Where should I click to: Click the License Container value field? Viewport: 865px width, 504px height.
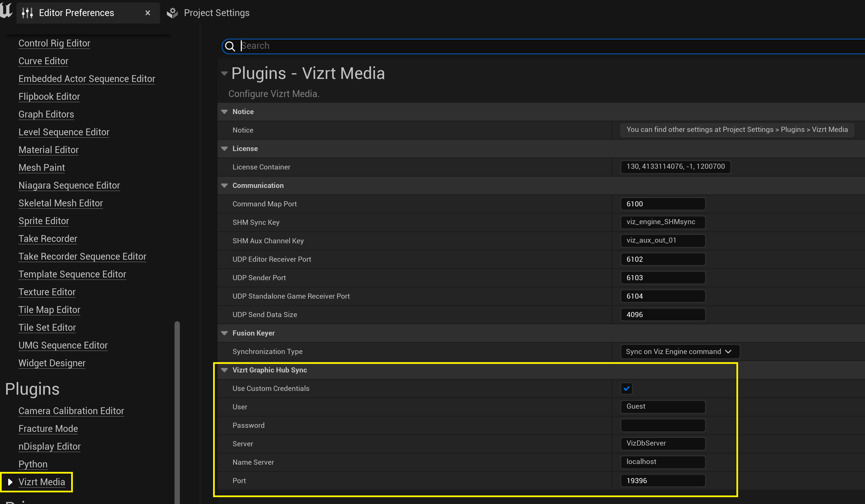pos(676,167)
